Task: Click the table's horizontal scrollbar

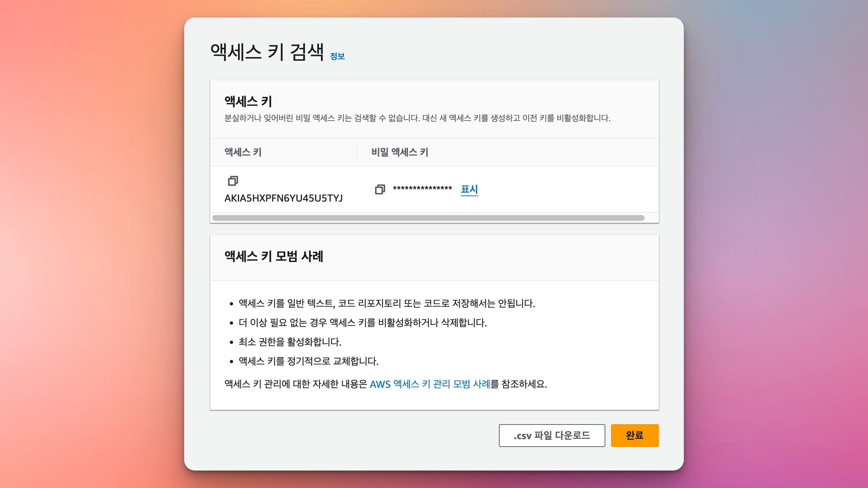Action: 428,218
